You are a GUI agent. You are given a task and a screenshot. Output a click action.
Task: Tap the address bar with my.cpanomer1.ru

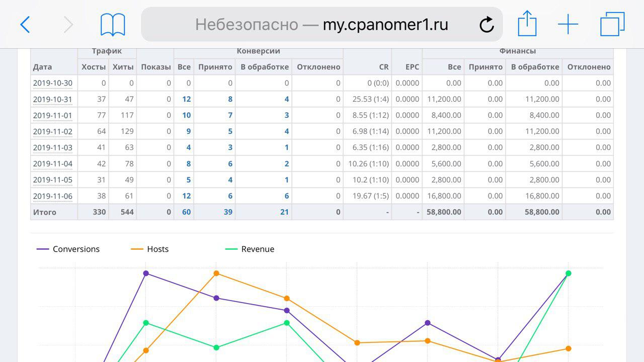coord(321,24)
